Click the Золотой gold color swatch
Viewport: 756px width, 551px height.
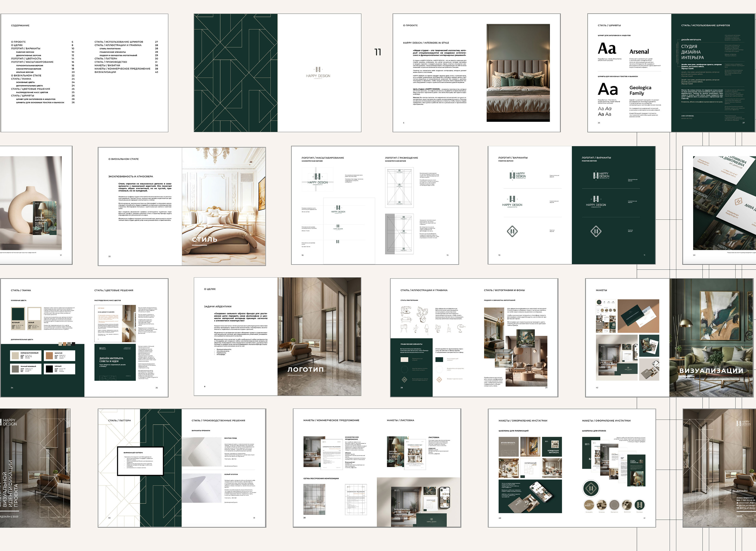pos(49,355)
